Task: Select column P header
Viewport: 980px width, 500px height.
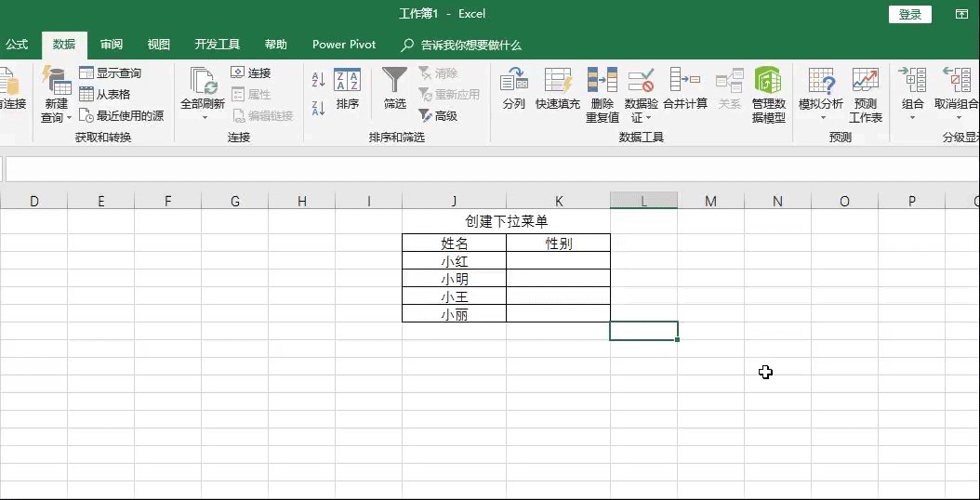Action: coord(912,201)
